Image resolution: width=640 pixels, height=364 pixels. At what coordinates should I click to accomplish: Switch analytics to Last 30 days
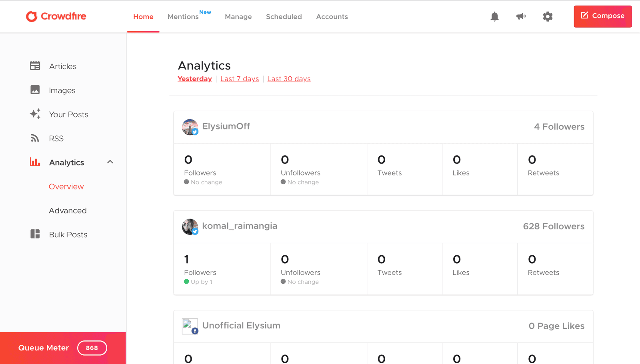(289, 79)
